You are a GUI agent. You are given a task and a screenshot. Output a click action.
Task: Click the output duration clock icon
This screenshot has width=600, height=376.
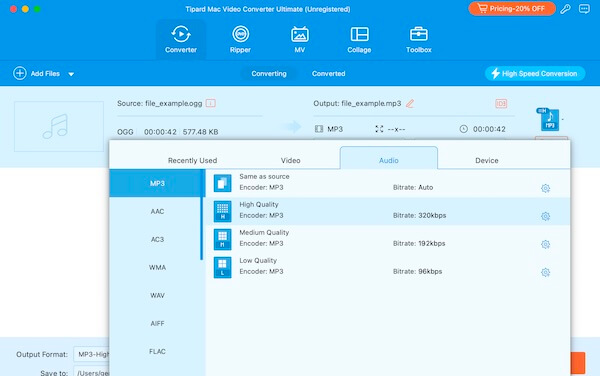(x=463, y=129)
